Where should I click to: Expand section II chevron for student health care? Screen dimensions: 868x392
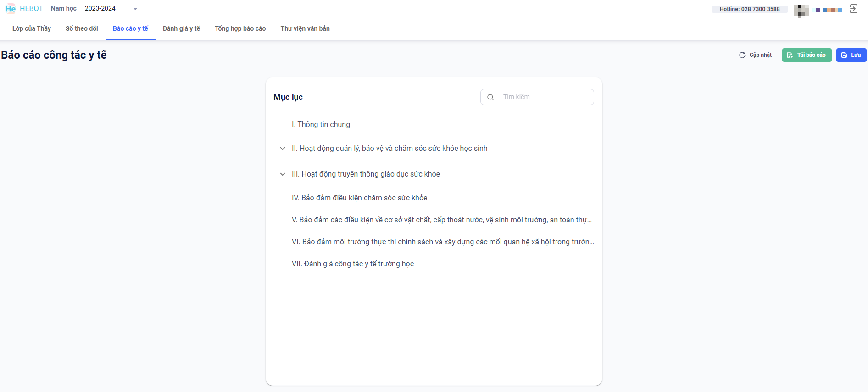coord(283,149)
